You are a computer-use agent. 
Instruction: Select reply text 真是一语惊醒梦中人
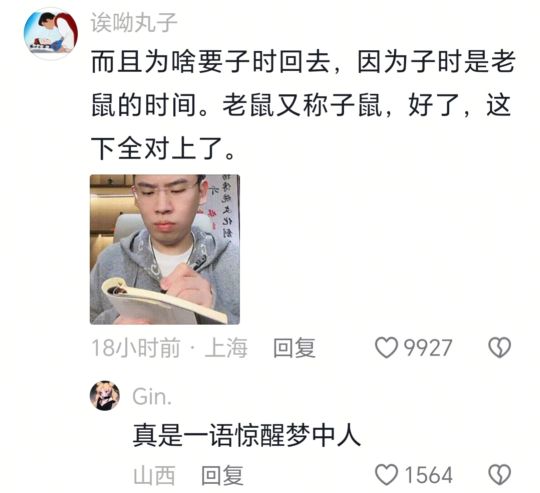(x=247, y=435)
